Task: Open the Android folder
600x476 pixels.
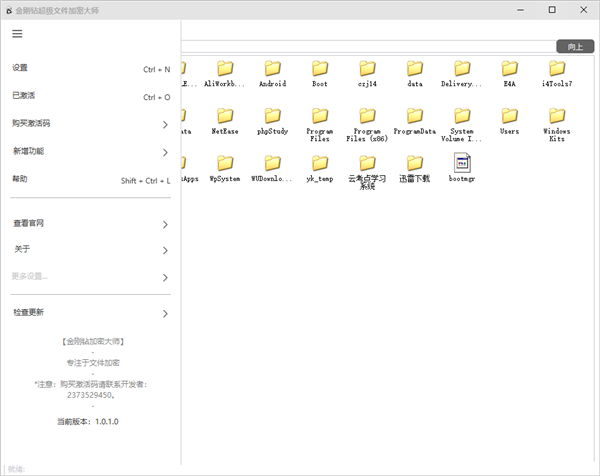Action: pyautogui.click(x=272, y=68)
